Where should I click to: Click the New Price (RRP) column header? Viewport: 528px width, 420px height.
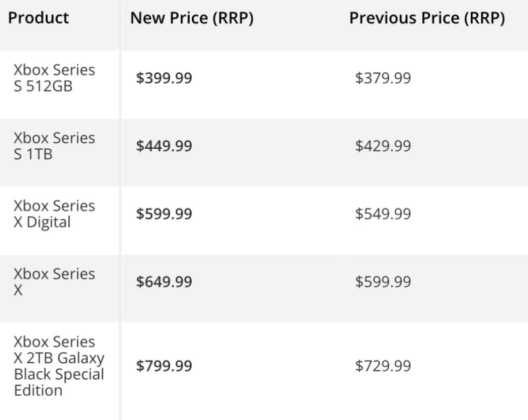(x=192, y=18)
